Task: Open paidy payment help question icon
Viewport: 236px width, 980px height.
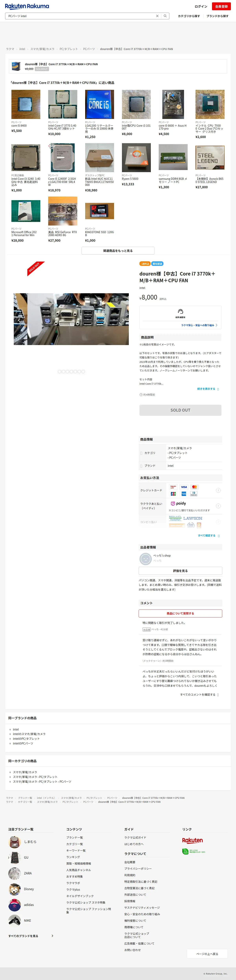Action: [x=218, y=506]
